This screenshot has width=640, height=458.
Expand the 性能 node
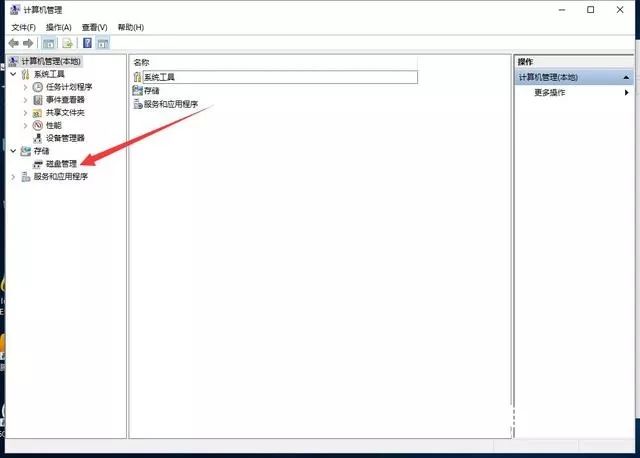[x=25, y=125]
